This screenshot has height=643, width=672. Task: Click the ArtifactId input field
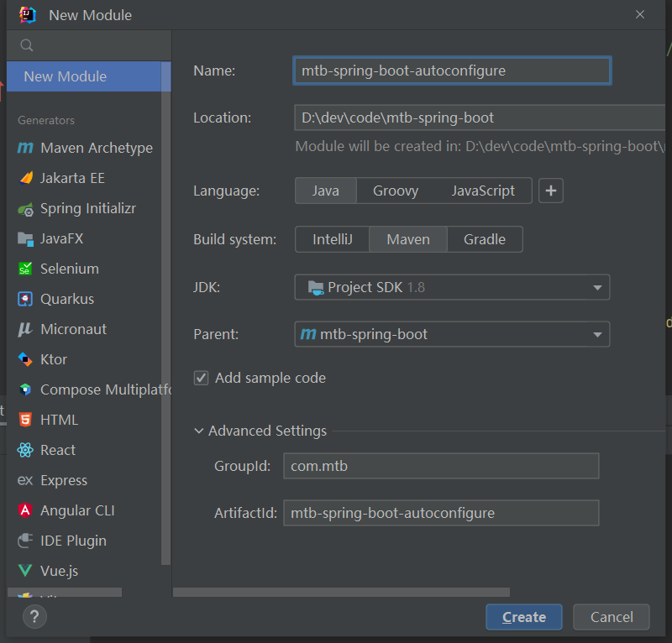point(441,513)
